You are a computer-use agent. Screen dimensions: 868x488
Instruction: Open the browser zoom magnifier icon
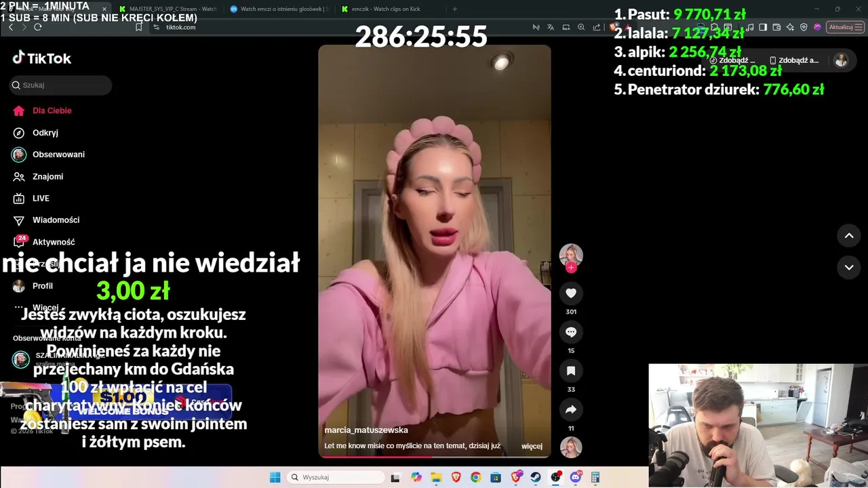581,27
